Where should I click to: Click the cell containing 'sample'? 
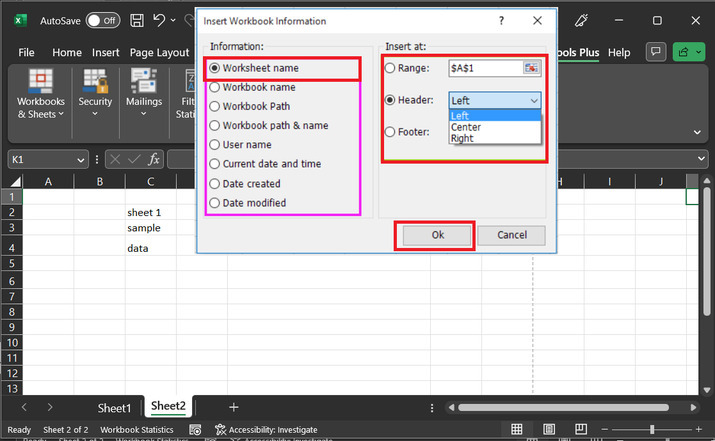150,228
